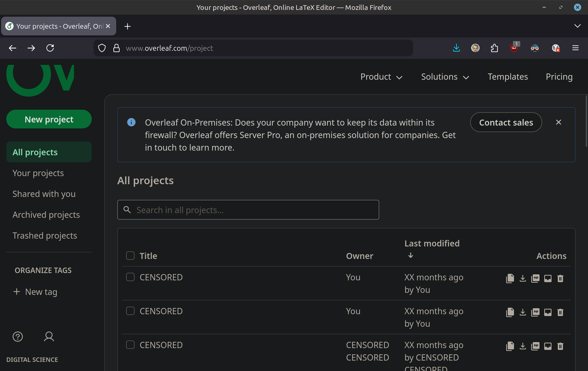Click the Search in all projects field
This screenshot has width=588, height=371.
248,210
